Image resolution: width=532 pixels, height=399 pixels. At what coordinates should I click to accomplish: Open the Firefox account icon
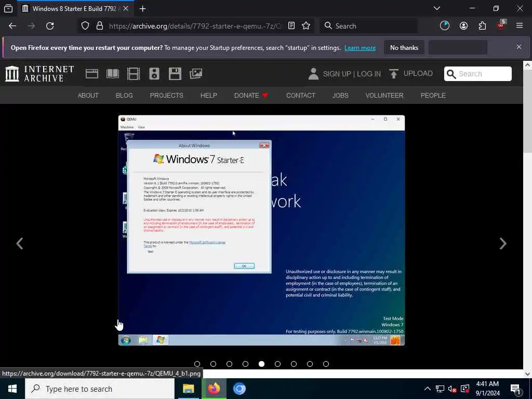pos(463,26)
